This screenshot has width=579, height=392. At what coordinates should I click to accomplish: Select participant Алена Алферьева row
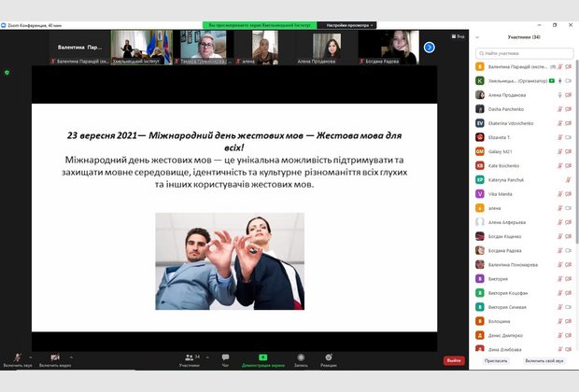524,222
